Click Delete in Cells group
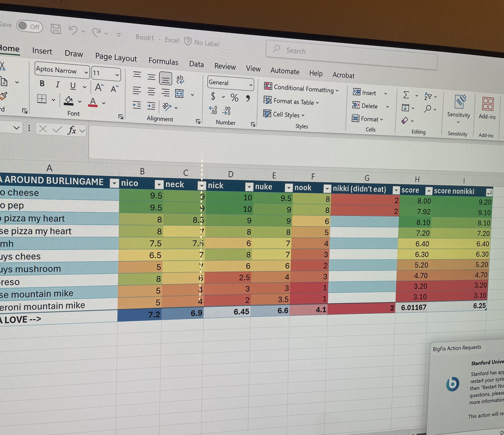504x435 pixels. pos(365,105)
